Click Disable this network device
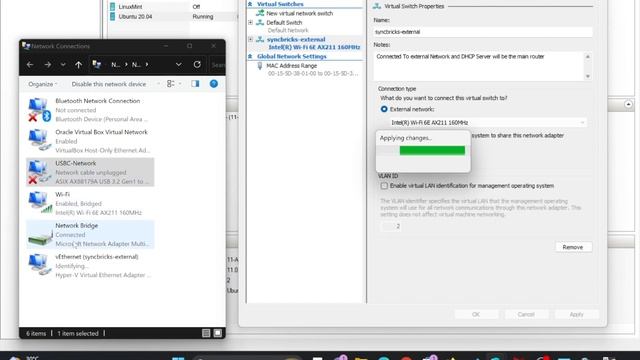This screenshot has height=360, width=640. 109,84
